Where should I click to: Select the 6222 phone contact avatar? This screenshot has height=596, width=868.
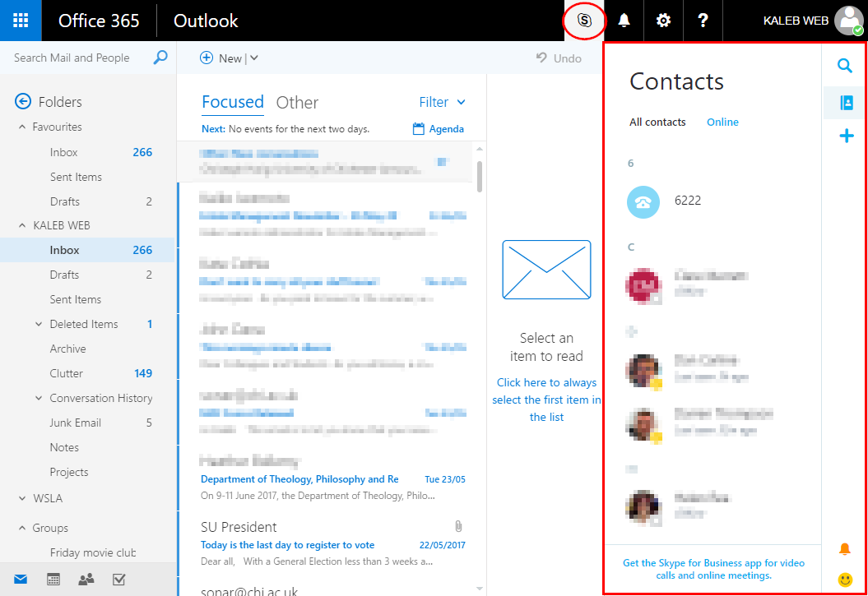[643, 201]
